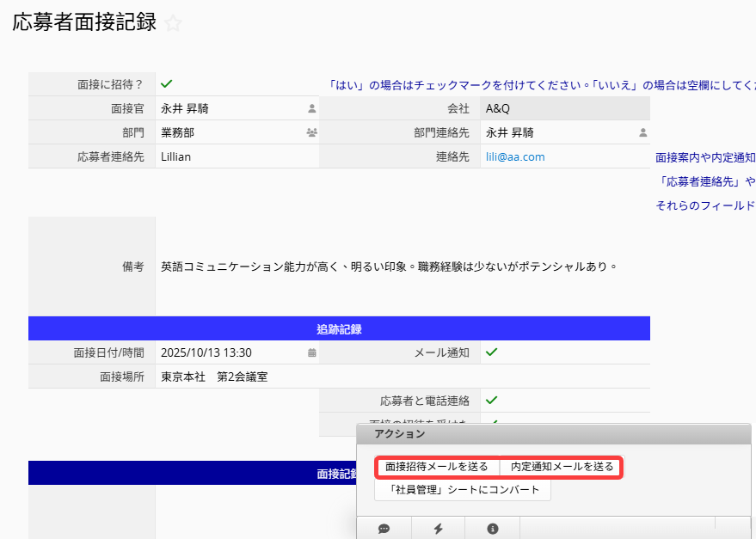Click the lightning bolt actions icon

[x=438, y=529]
